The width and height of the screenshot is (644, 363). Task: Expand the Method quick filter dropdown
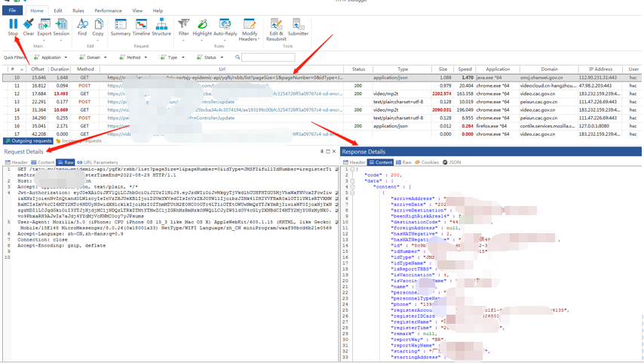(x=146, y=57)
